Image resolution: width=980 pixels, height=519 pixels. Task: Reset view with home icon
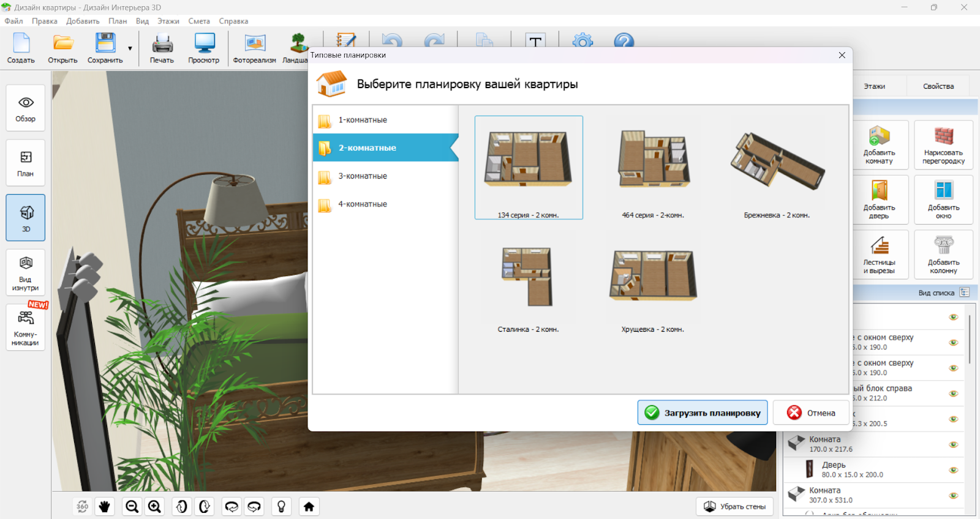click(309, 507)
